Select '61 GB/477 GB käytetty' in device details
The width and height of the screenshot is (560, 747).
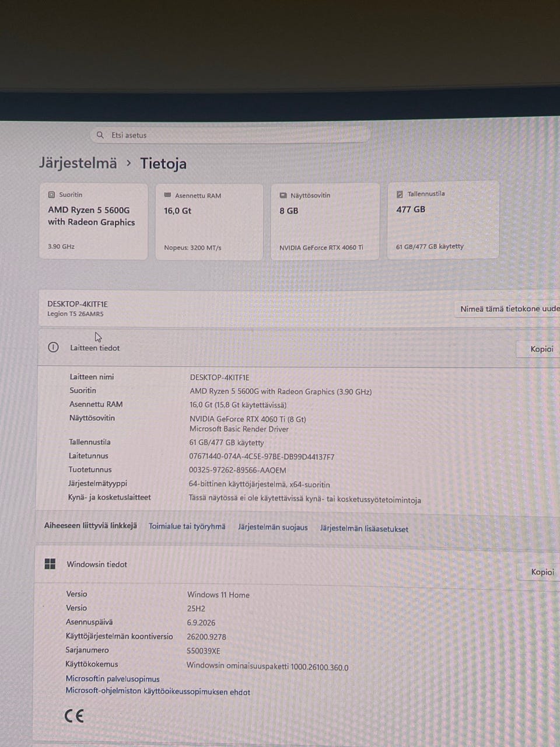(226, 443)
